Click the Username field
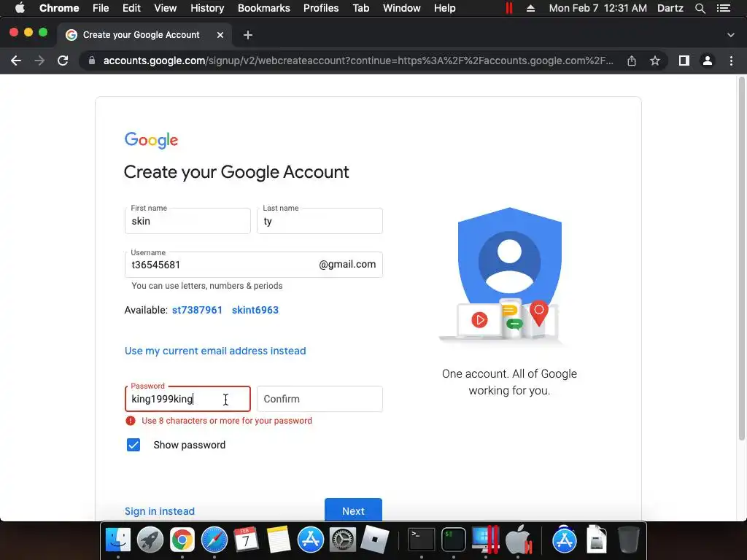747x560 pixels. (253, 265)
